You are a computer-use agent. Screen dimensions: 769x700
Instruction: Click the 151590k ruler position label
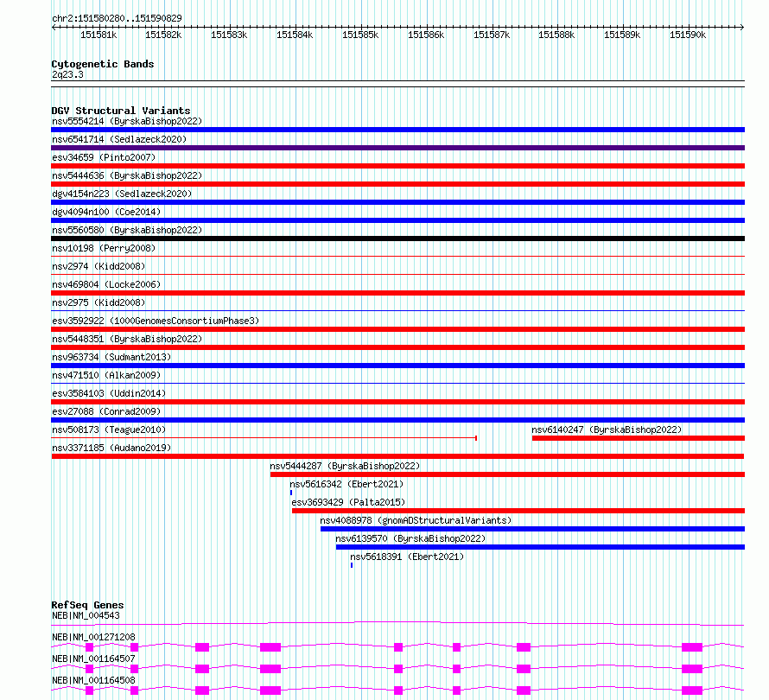(688, 35)
